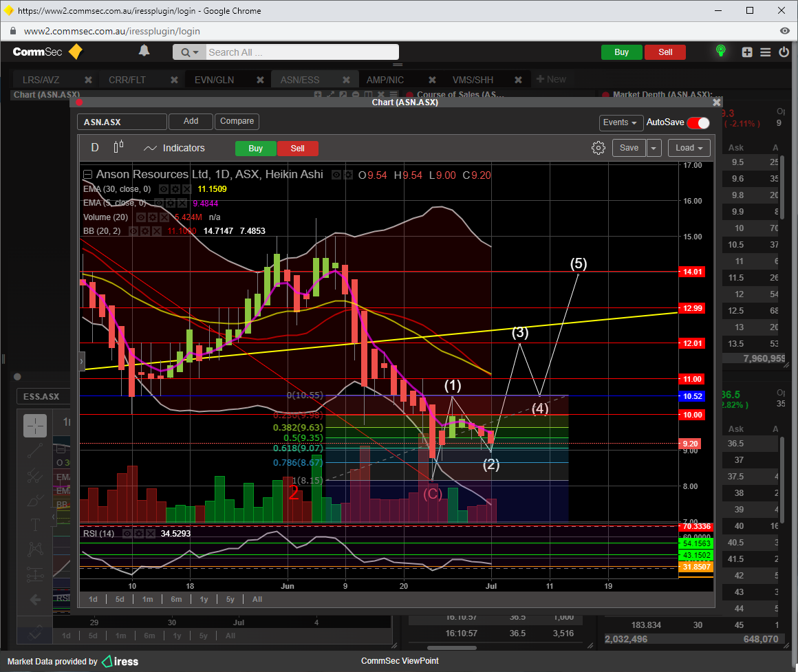This screenshot has height=672, width=798.
Task: Open EMA (30, close, 0) settings gear
Action: [x=175, y=189]
